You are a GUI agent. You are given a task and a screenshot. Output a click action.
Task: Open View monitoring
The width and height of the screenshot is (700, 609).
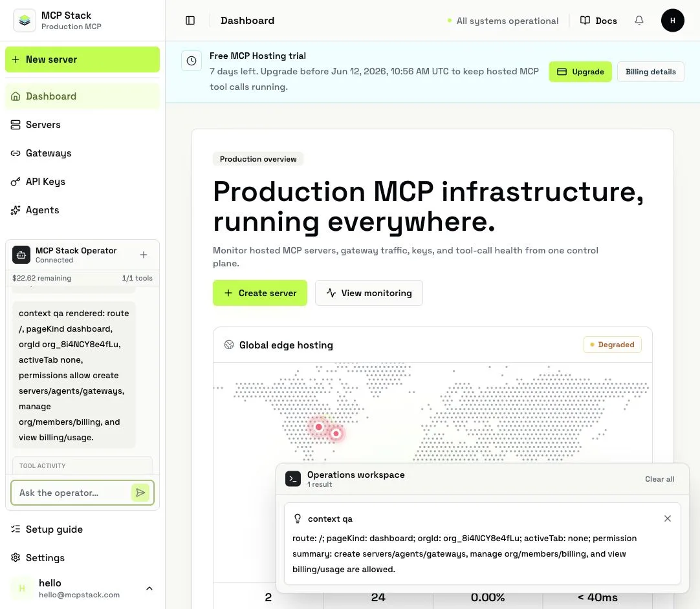pyautogui.click(x=369, y=293)
